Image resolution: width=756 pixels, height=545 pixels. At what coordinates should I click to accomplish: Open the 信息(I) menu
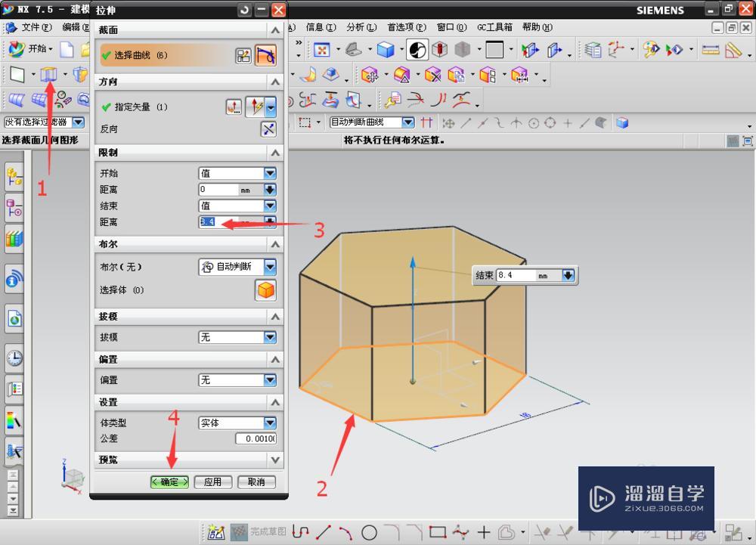[x=321, y=27]
